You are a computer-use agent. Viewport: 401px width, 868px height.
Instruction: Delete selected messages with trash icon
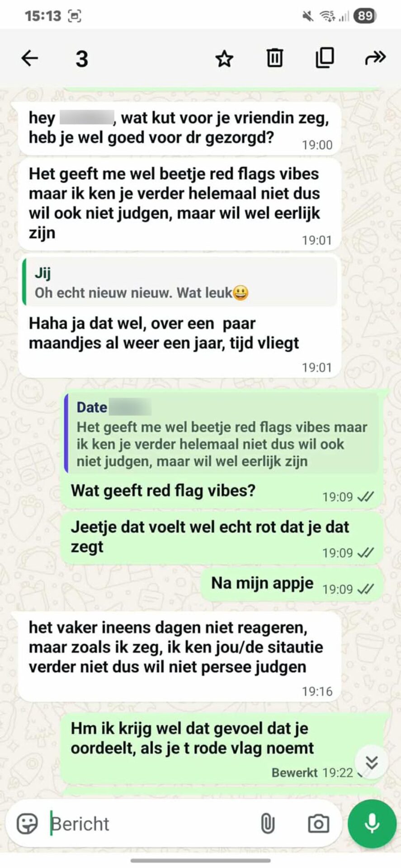274,58
